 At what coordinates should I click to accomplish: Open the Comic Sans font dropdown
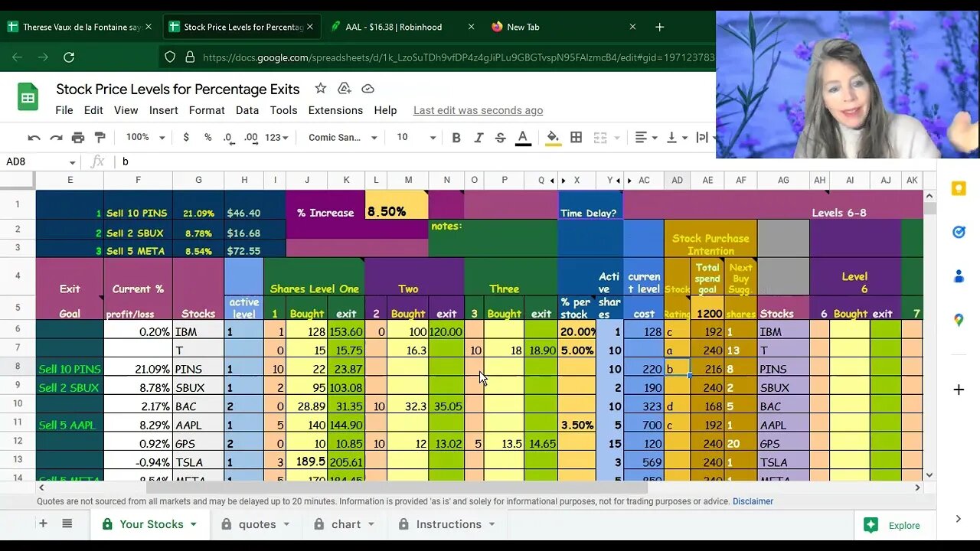point(342,138)
